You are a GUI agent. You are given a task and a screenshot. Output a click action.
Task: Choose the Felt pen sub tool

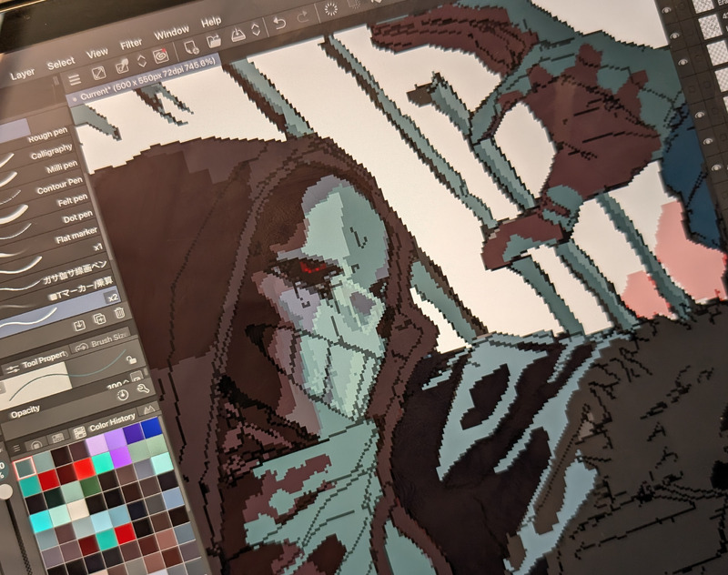coord(73,201)
